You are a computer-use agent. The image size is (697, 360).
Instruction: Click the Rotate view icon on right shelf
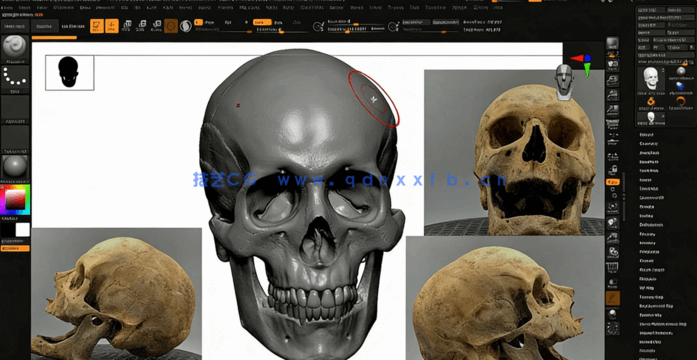613,252
